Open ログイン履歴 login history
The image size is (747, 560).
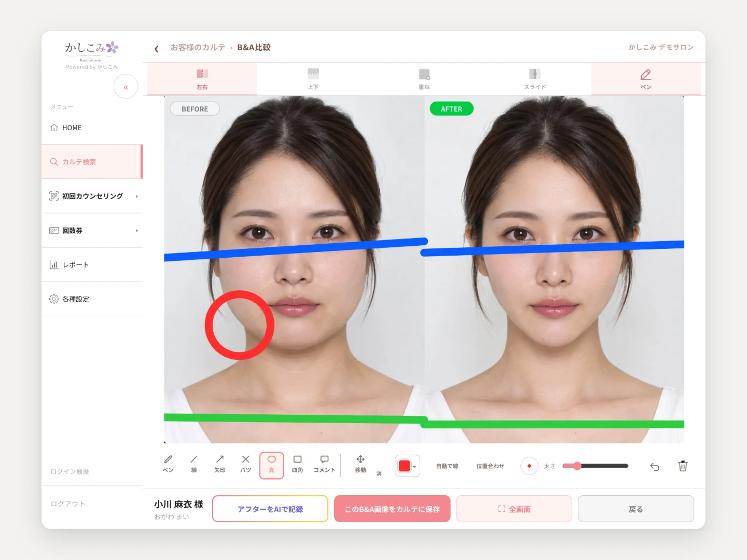tap(70, 471)
